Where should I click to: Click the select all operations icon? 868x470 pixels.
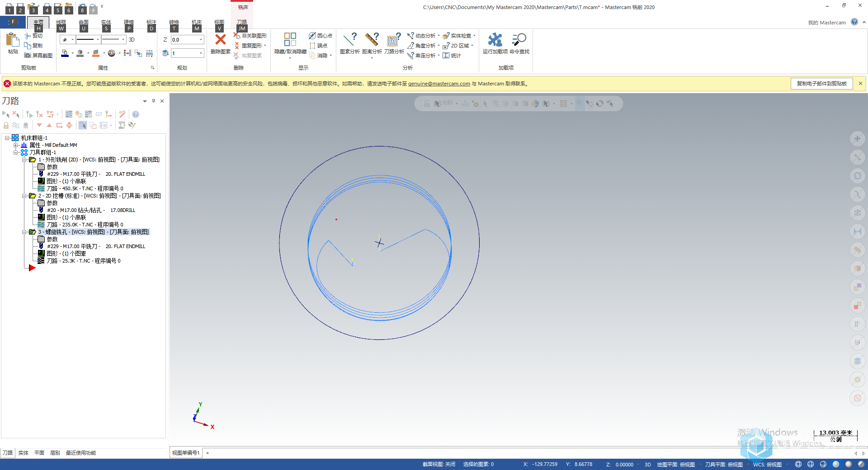click(x=5, y=114)
